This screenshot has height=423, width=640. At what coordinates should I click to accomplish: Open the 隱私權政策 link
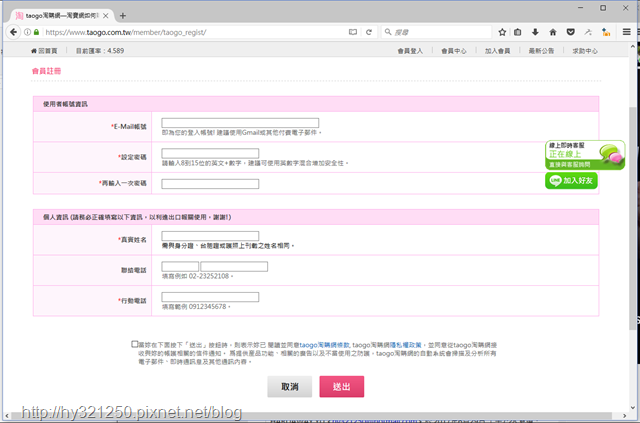pos(406,345)
